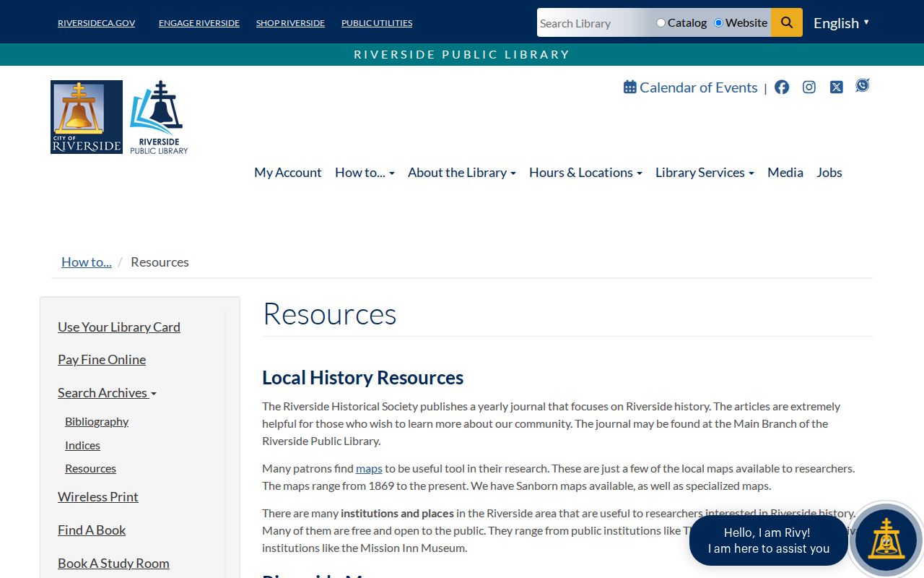Click the RIVERSIDE PUBLIC LIBRARY banner text
Image resolution: width=924 pixels, height=578 pixels.
462,55
